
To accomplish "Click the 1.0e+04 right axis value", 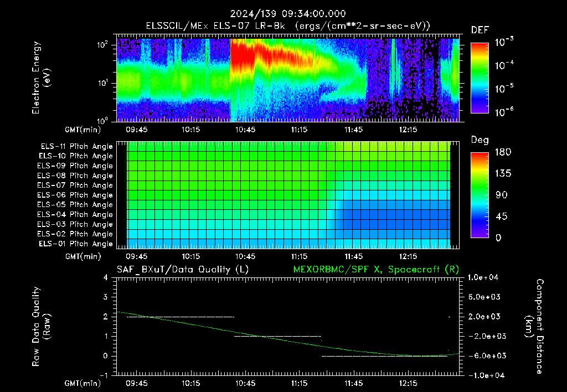I will click(x=483, y=277).
